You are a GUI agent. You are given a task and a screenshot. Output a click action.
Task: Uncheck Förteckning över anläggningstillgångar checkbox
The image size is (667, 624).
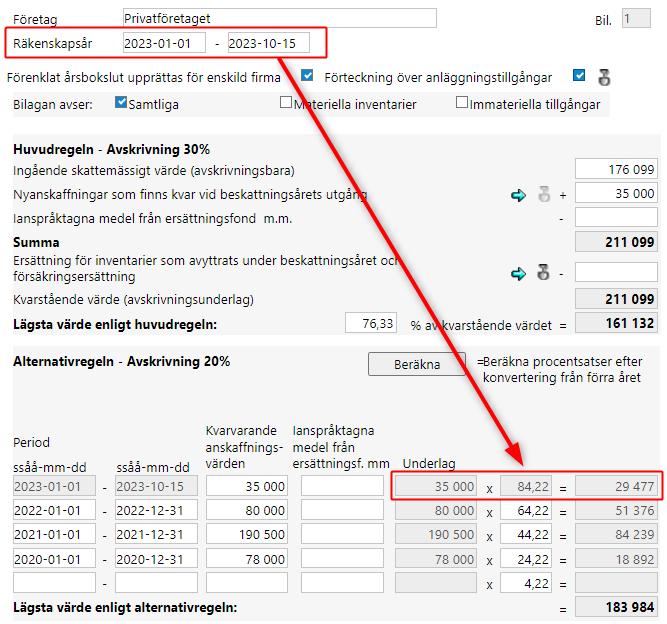[x=579, y=76]
